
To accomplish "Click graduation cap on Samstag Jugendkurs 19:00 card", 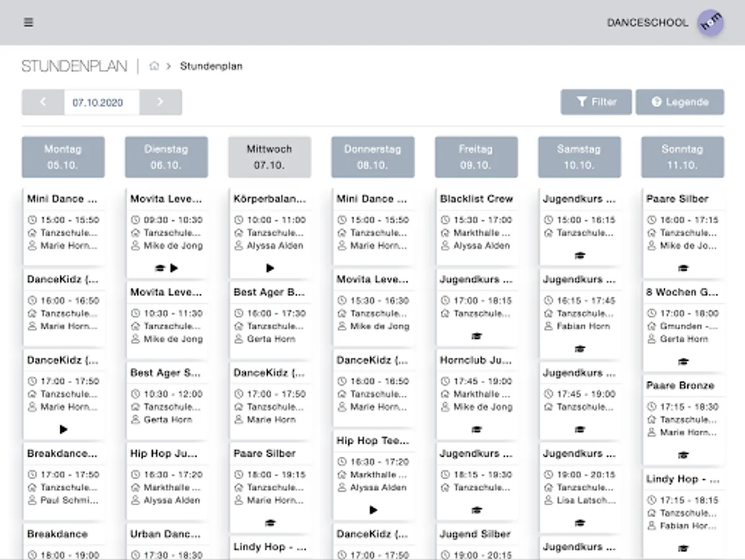I will (579, 523).
